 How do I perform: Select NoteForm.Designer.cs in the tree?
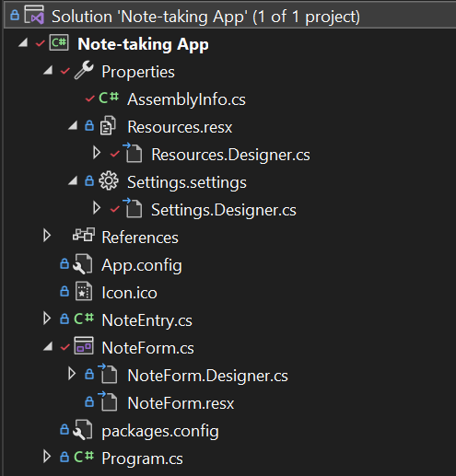[x=208, y=376]
